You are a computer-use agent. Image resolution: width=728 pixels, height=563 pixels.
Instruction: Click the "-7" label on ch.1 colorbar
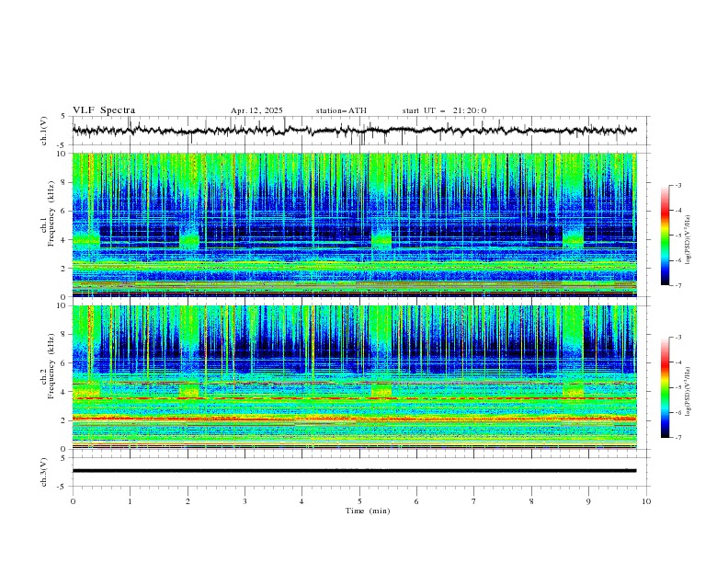point(678,285)
